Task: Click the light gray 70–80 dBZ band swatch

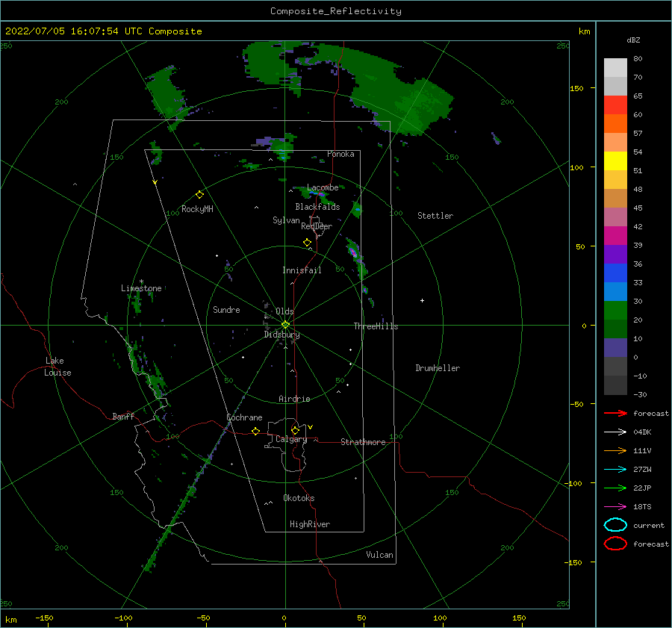Action: (x=615, y=67)
